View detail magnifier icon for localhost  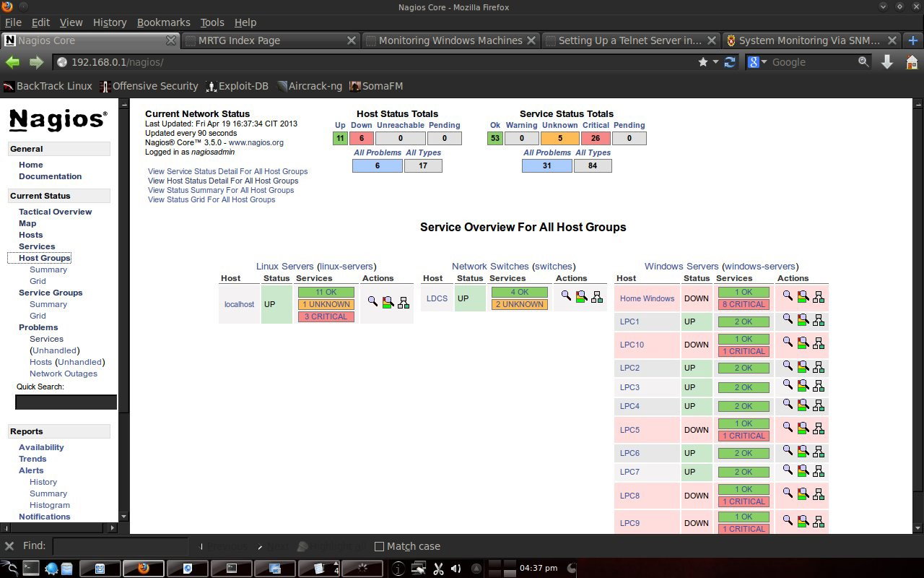372,301
